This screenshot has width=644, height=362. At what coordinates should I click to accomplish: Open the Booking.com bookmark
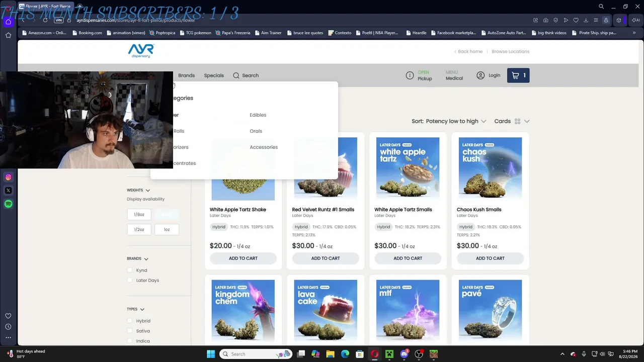87,33
